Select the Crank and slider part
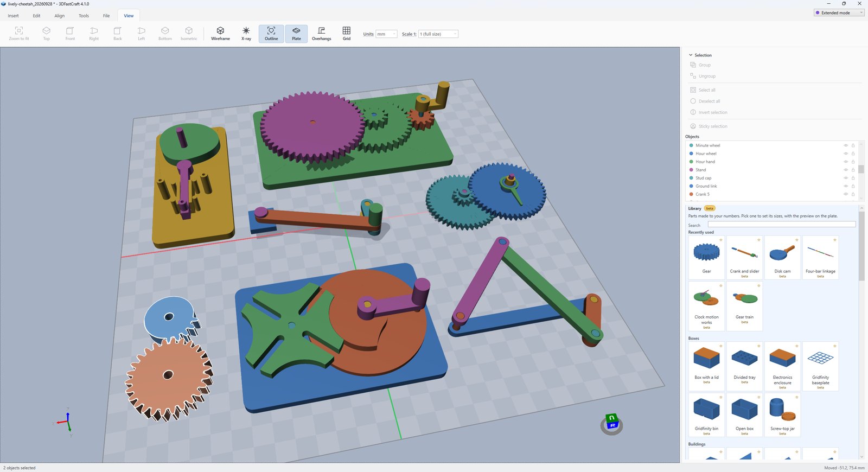The image size is (868, 472). point(744,258)
